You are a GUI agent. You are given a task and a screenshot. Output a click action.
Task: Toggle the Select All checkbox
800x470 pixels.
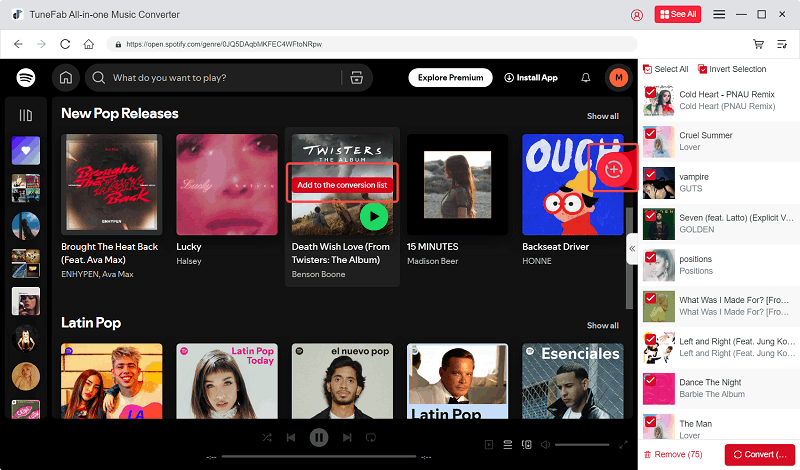[x=648, y=69]
